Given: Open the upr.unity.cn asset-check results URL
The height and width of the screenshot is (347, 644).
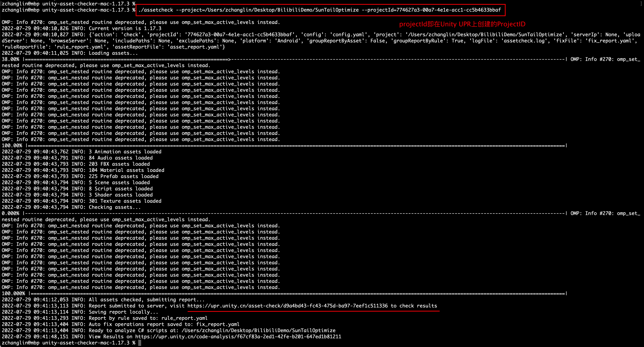Looking at the screenshot, I should [x=288, y=306].
